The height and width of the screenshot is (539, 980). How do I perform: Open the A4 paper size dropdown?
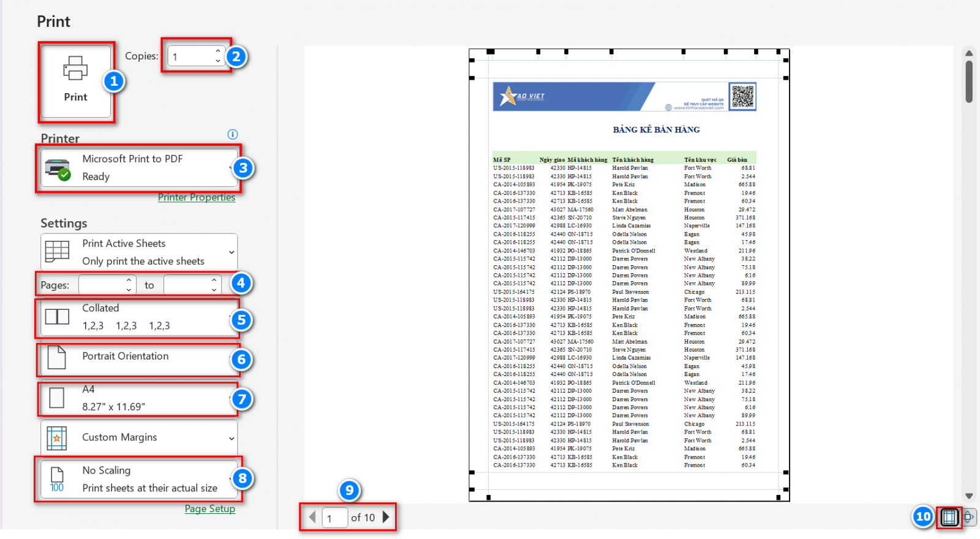coord(138,398)
